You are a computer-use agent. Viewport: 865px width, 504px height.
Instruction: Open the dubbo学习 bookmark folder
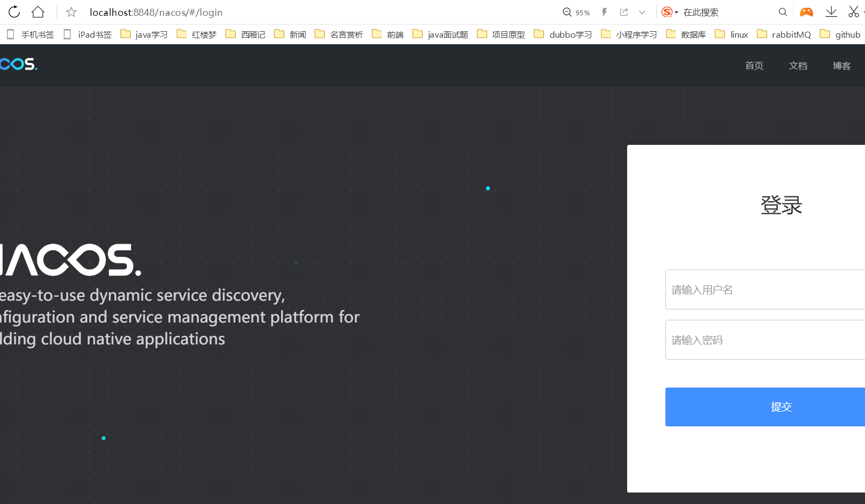pos(563,34)
